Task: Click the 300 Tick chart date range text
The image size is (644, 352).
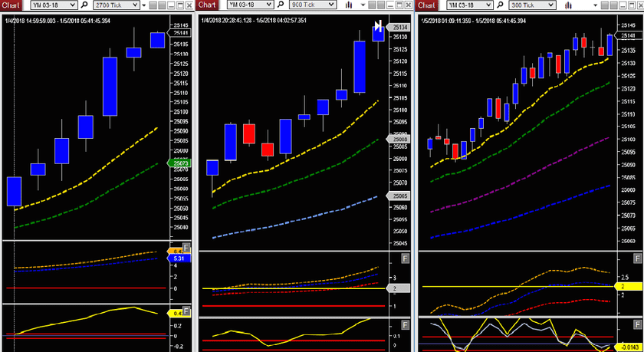Action: [x=474, y=21]
